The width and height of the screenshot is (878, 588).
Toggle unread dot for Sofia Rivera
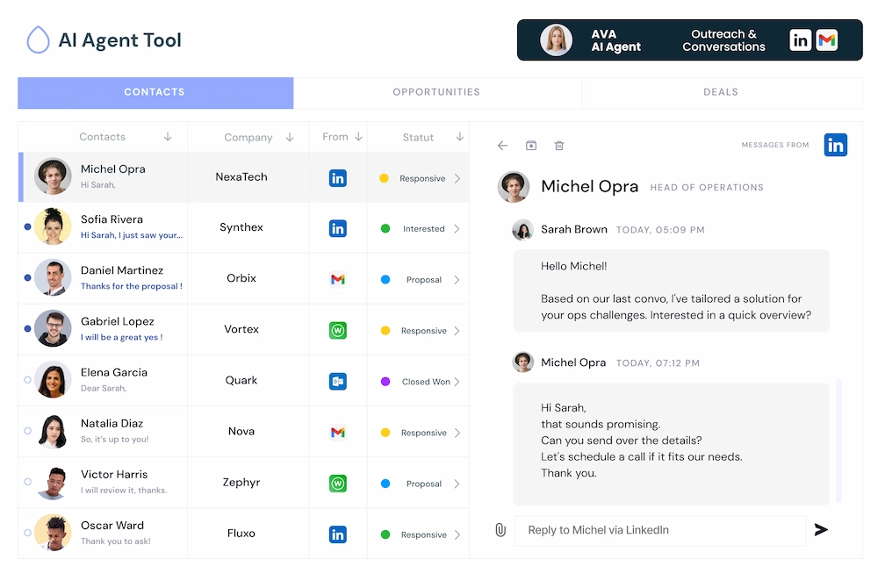[x=27, y=226]
